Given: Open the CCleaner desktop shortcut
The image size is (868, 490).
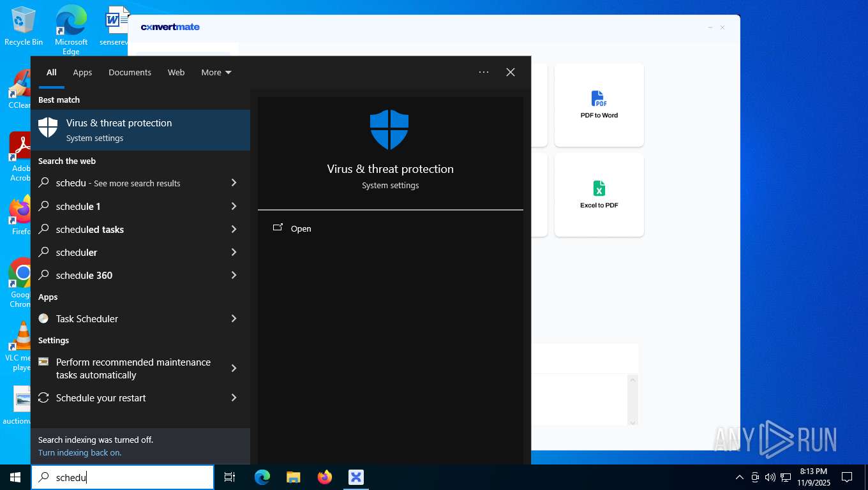Looking at the screenshot, I should point(19,89).
